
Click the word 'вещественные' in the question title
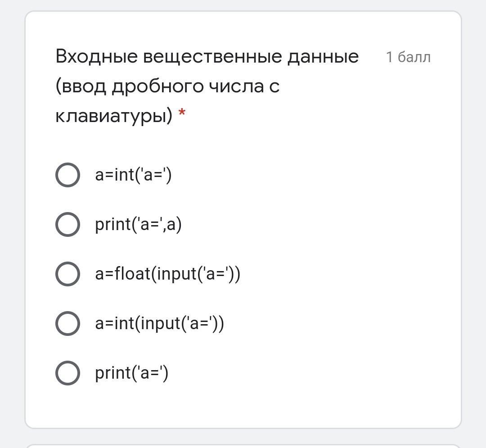212,57
